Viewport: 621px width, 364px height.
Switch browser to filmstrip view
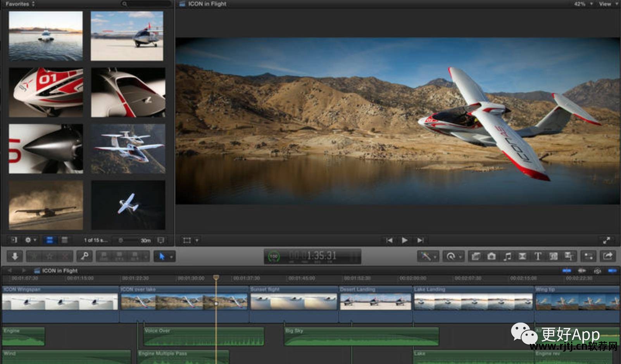(x=50, y=240)
